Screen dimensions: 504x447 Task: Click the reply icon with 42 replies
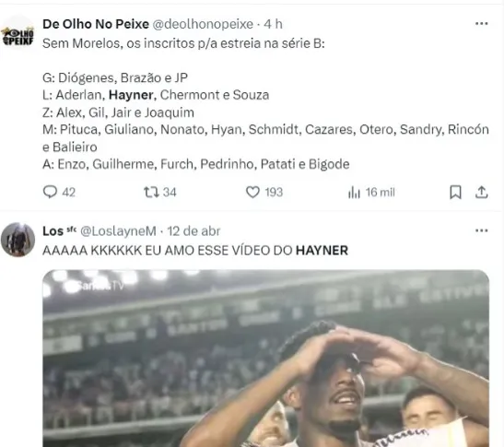pyautogui.click(x=50, y=192)
